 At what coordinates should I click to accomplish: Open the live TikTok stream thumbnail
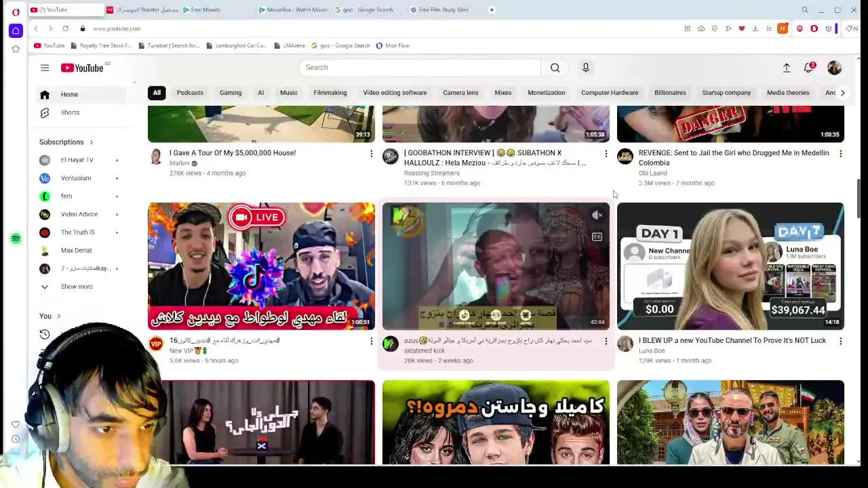(x=261, y=266)
